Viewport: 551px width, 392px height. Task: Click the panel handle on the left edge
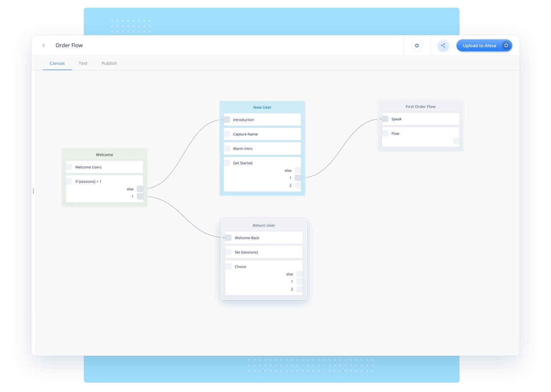click(33, 191)
